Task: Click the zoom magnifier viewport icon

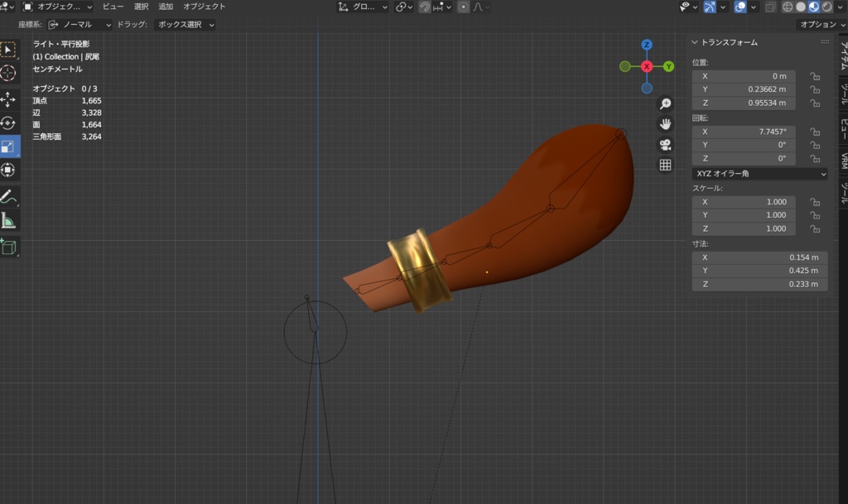Action: pos(665,103)
